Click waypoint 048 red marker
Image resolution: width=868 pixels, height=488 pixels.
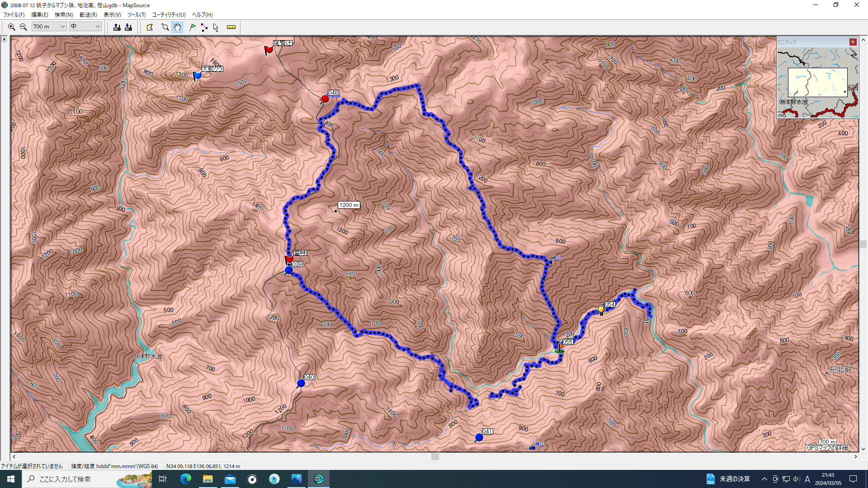click(325, 99)
